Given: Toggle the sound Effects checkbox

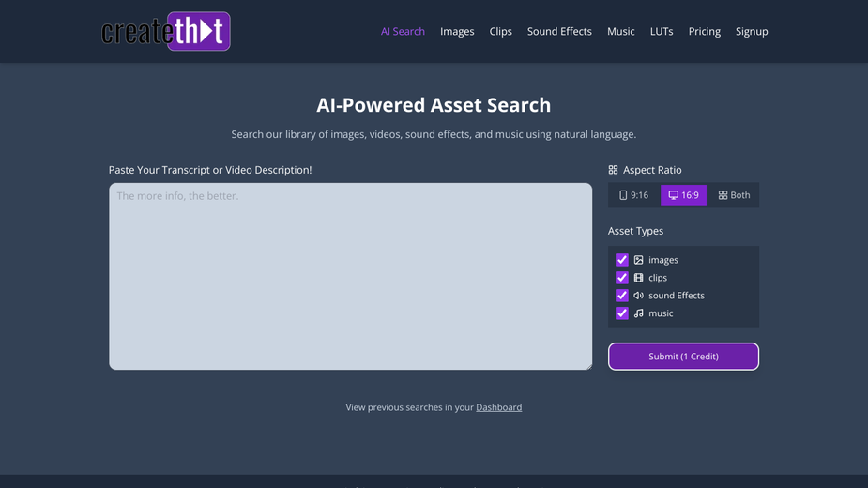Looking at the screenshot, I should 621,296.
